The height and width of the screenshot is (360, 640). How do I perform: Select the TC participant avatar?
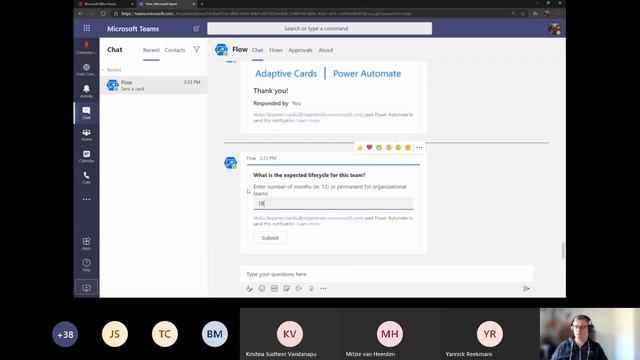[165, 334]
